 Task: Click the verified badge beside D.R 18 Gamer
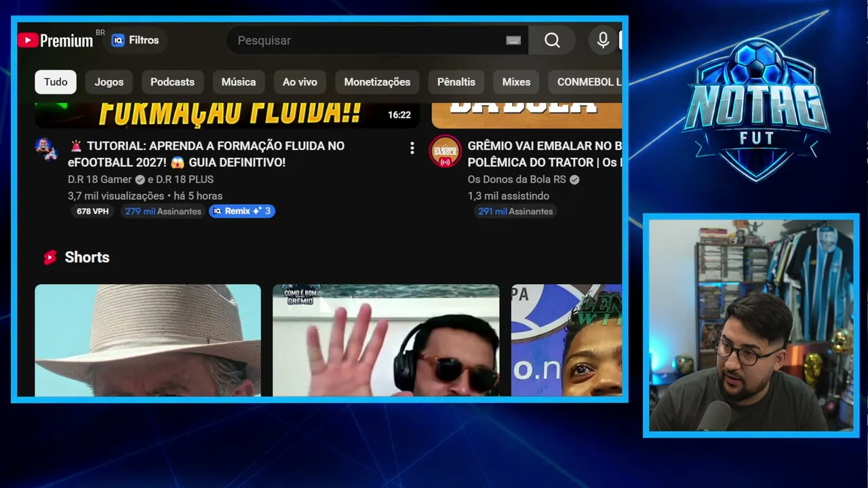[x=140, y=180]
